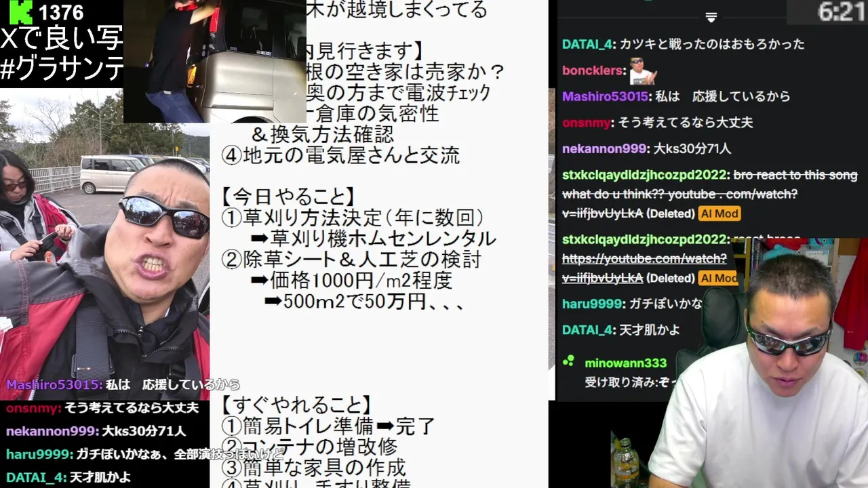This screenshot has height=488, width=868.
Task: Click the viewer count 1376
Action: point(61,12)
